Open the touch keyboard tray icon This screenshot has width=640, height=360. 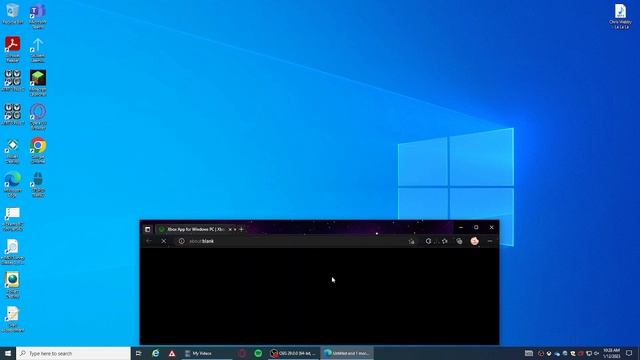coord(529,353)
